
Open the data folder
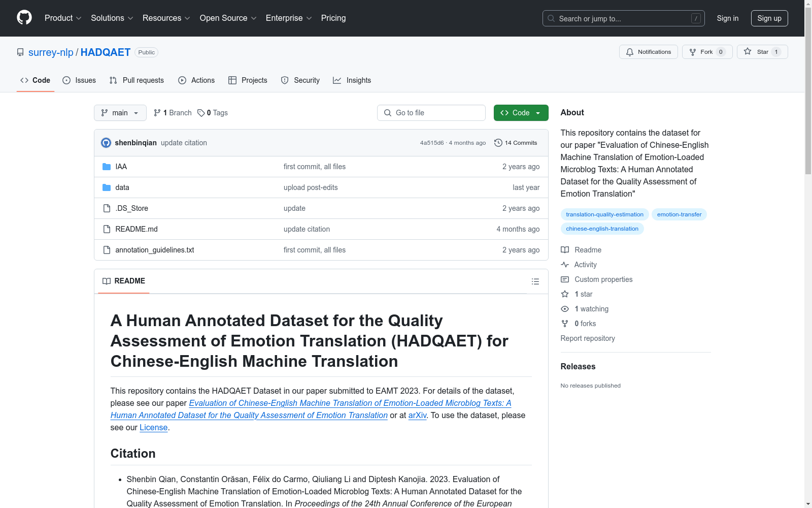tap(122, 187)
